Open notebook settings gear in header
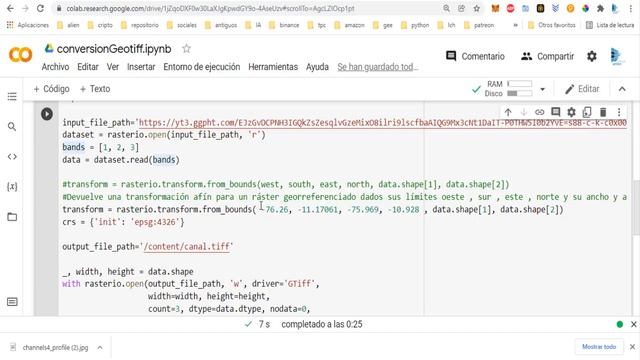Image resolution: width=640 pixels, height=360 pixels. (x=592, y=56)
